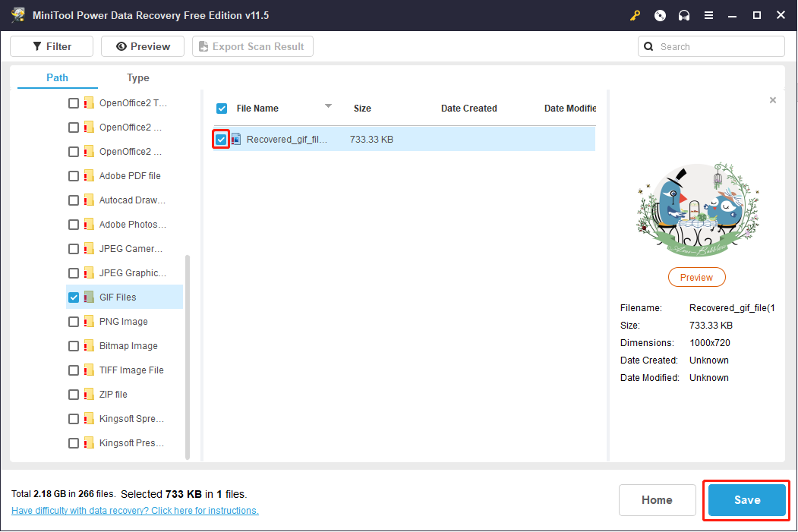The width and height of the screenshot is (798, 532).
Task: Switch to the Type tab
Action: (x=138, y=78)
